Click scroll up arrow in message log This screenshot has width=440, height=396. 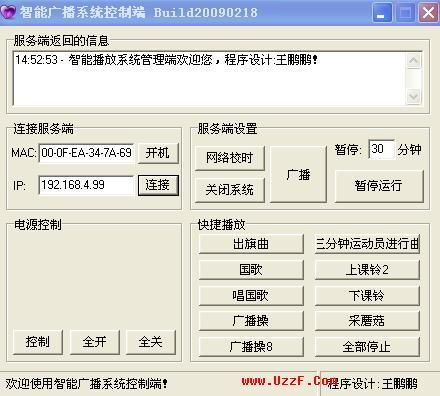pyautogui.click(x=414, y=60)
